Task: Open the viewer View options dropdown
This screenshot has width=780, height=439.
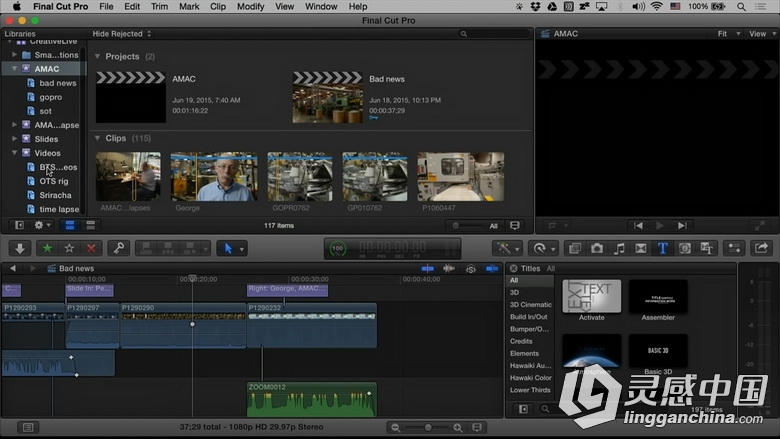Action: pyautogui.click(x=763, y=34)
